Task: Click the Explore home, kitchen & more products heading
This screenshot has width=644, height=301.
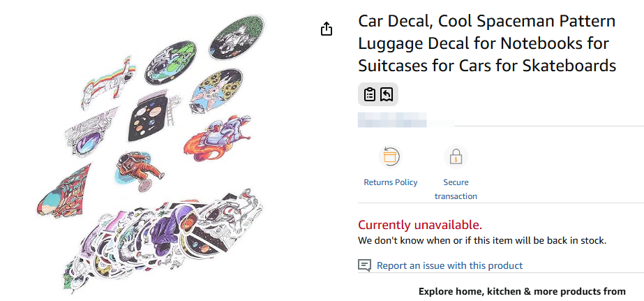Action: 522,291
